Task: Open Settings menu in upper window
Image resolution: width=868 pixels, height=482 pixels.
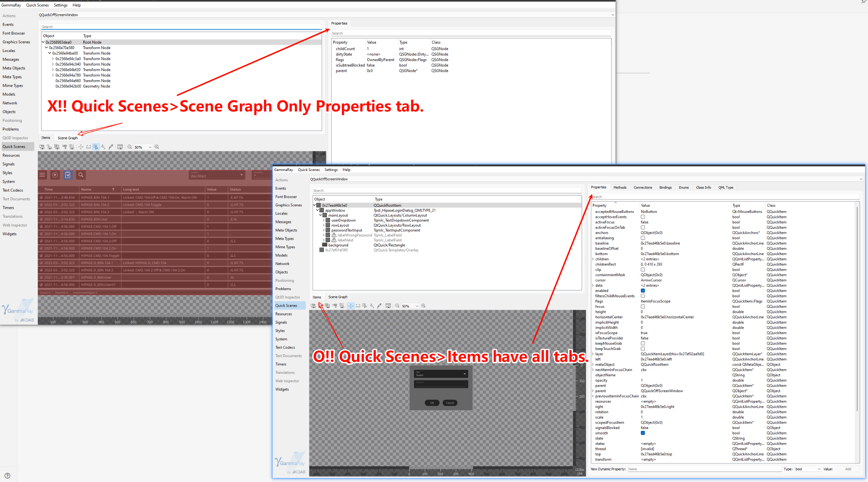Action: (61, 5)
